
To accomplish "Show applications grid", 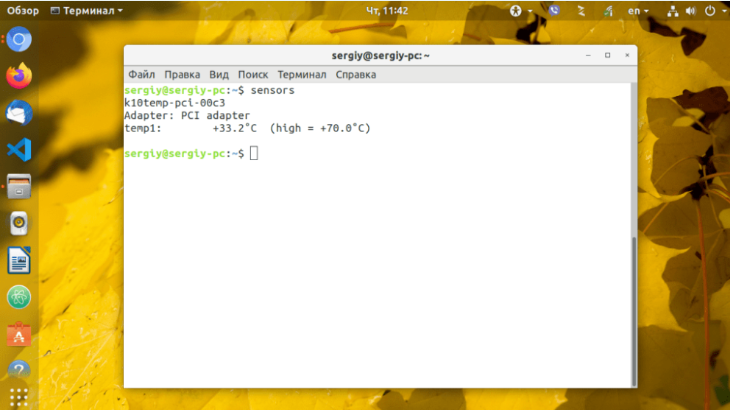I will click(x=19, y=397).
